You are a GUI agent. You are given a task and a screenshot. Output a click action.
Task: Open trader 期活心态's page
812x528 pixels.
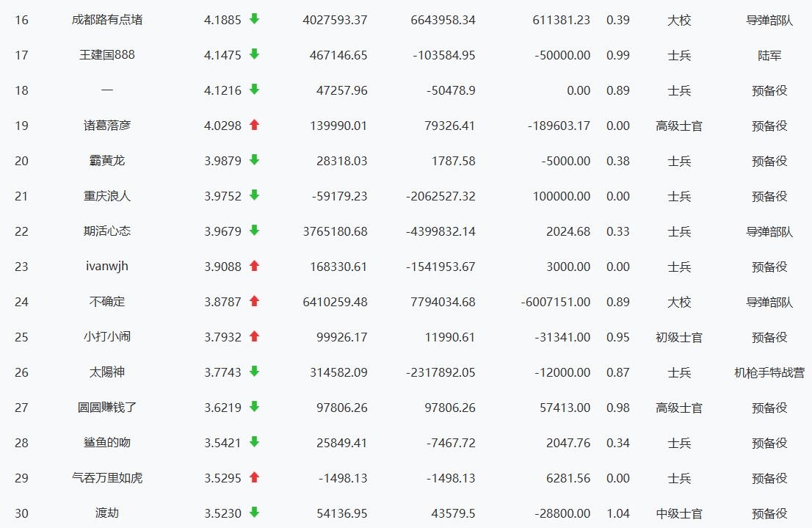point(107,231)
